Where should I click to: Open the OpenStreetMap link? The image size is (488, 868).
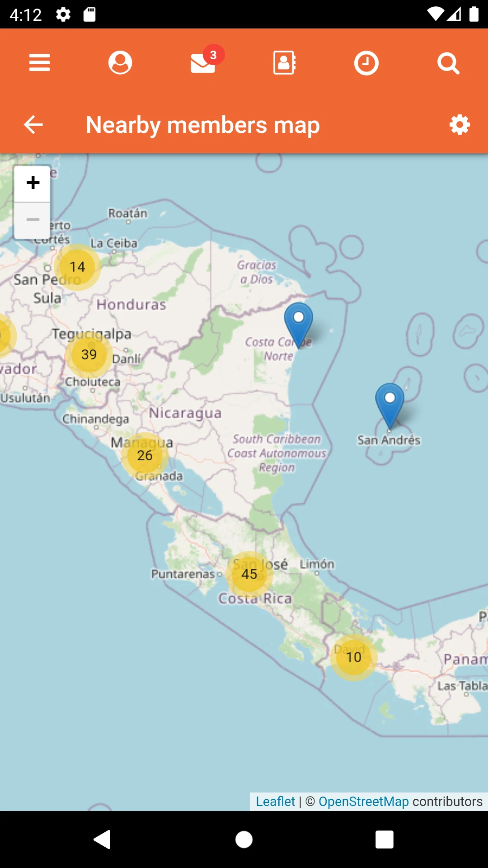point(364,802)
